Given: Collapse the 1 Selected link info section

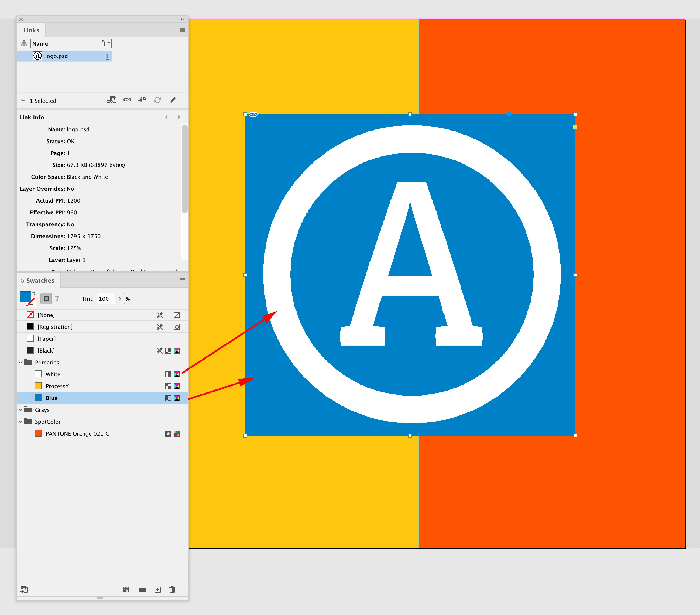Looking at the screenshot, I should tap(23, 101).
